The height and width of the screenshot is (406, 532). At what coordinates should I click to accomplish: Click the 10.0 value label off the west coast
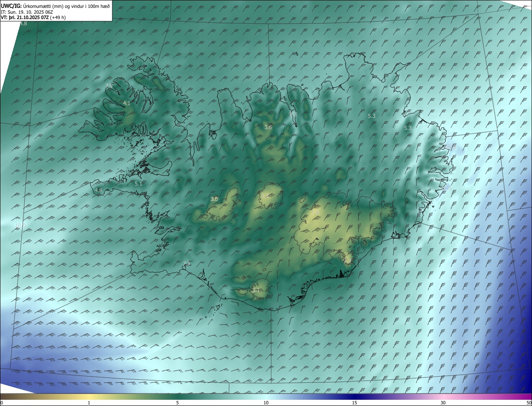click(20, 226)
